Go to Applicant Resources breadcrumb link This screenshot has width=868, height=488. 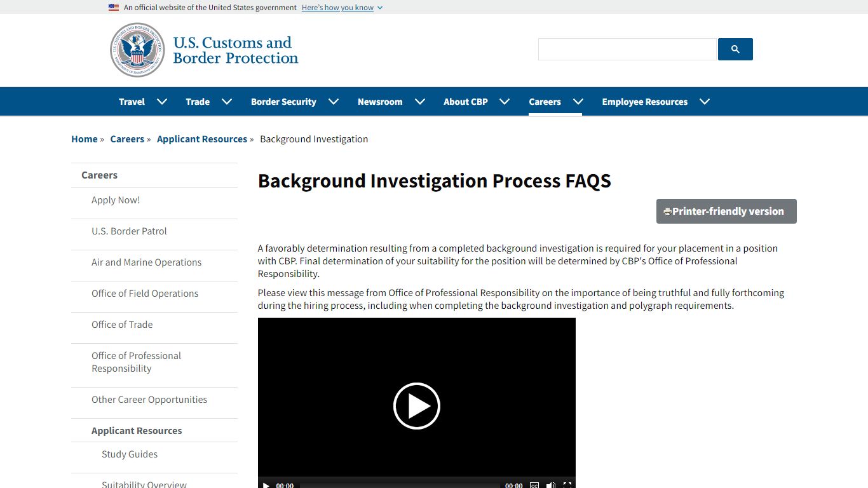coord(202,139)
